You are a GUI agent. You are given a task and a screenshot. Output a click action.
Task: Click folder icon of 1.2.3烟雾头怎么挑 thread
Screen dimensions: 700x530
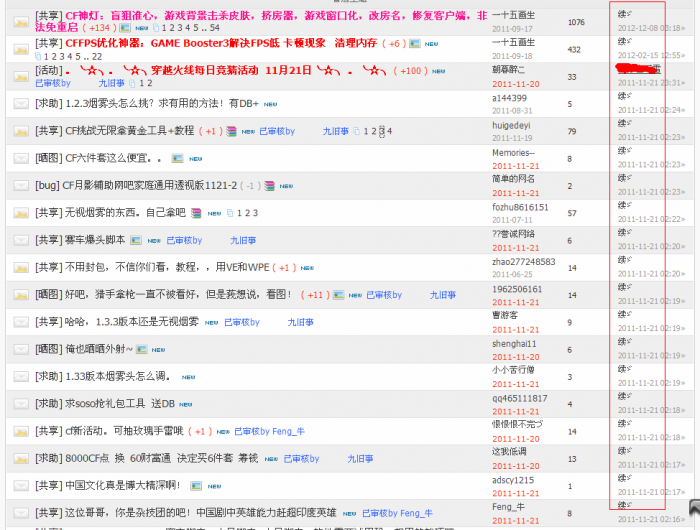[21, 104]
